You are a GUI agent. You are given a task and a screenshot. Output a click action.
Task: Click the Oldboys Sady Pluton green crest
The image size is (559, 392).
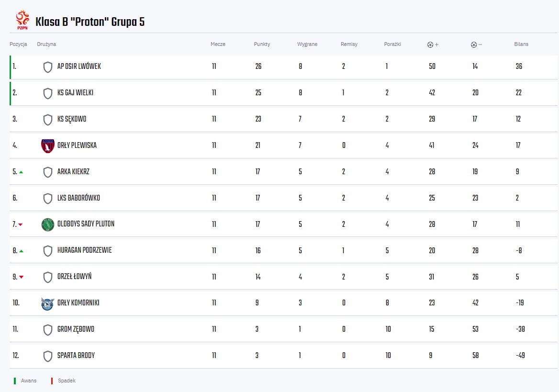(x=48, y=224)
